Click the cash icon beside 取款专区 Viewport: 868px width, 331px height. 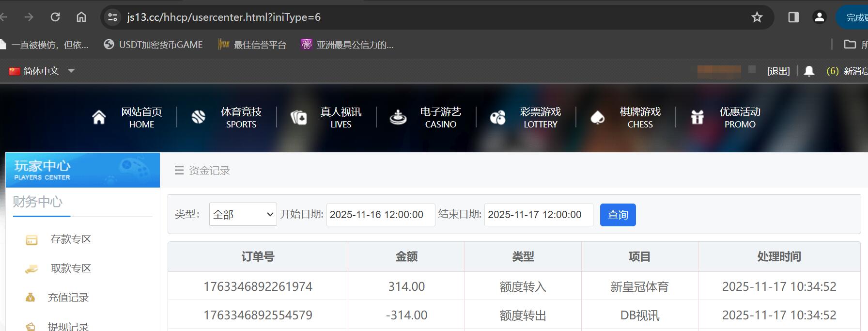coord(31,269)
